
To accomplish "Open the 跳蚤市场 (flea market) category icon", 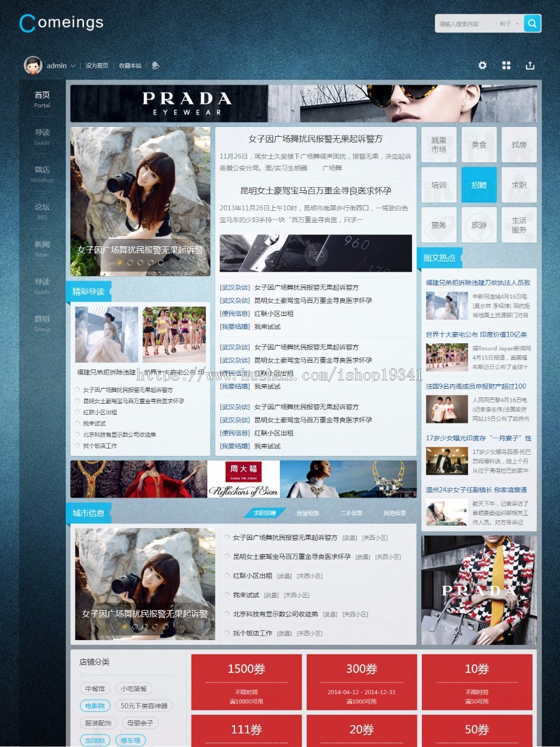I will (x=439, y=144).
